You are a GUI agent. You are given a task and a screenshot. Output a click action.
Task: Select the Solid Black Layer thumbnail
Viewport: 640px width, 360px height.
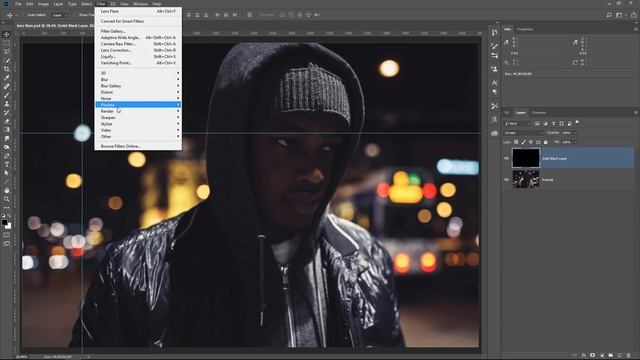(526, 158)
